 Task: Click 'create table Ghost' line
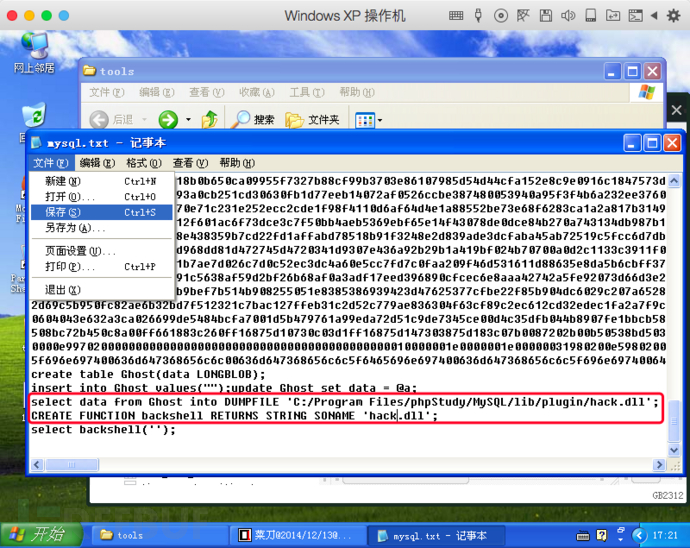click(148, 375)
